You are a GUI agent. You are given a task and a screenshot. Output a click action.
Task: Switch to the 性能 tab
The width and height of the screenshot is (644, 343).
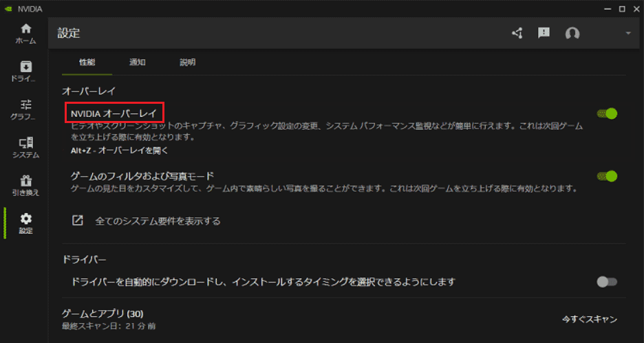pyautogui.click(x=87, y=63)
